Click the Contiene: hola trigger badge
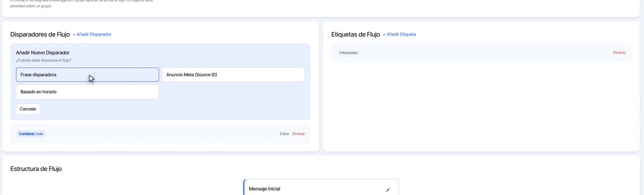644x195 pixels. (x=31, y=134)
